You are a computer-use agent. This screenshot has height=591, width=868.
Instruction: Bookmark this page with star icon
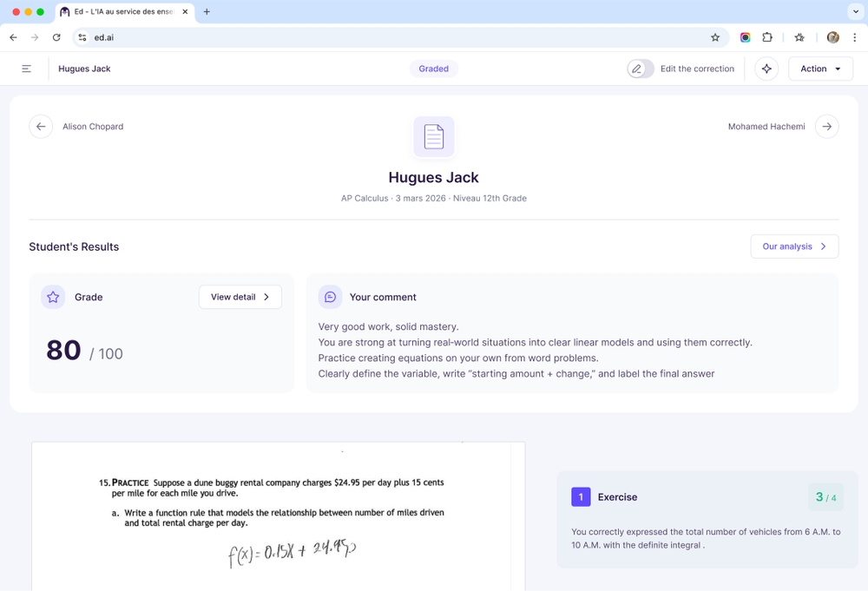(x=715, y=37)
